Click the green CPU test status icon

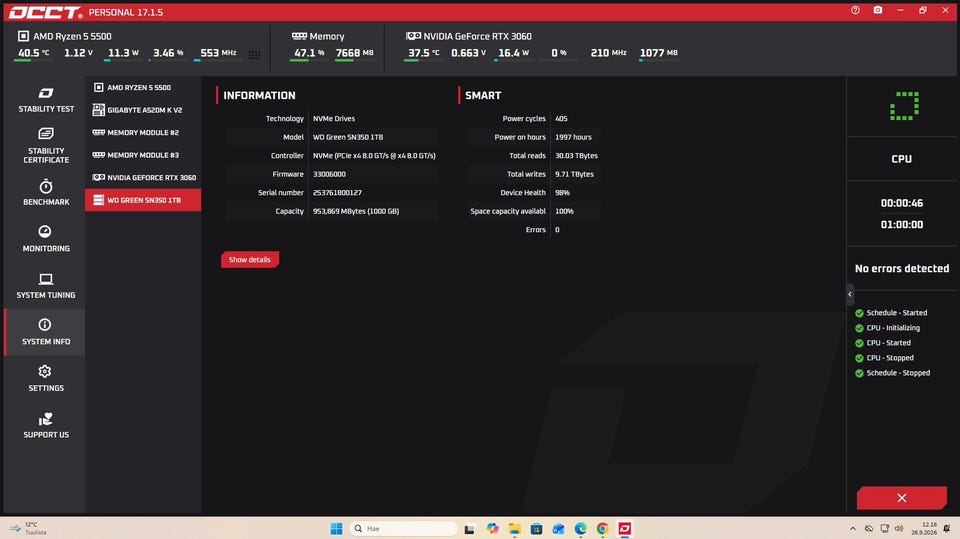click(904, 106)
